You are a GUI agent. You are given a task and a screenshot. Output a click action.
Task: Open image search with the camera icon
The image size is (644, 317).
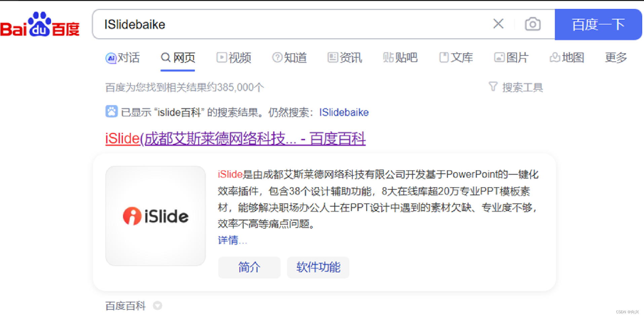pyautogui.click(x=533, y=24)
